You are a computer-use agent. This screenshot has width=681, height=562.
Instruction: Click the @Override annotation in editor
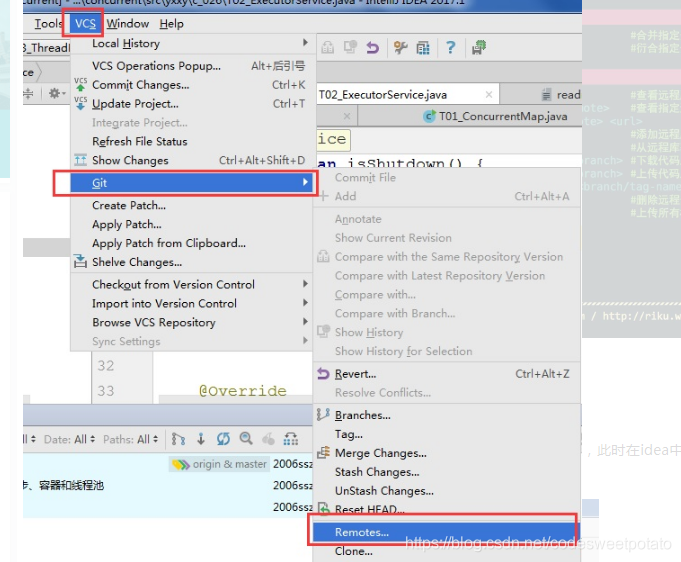click(242, 391)
